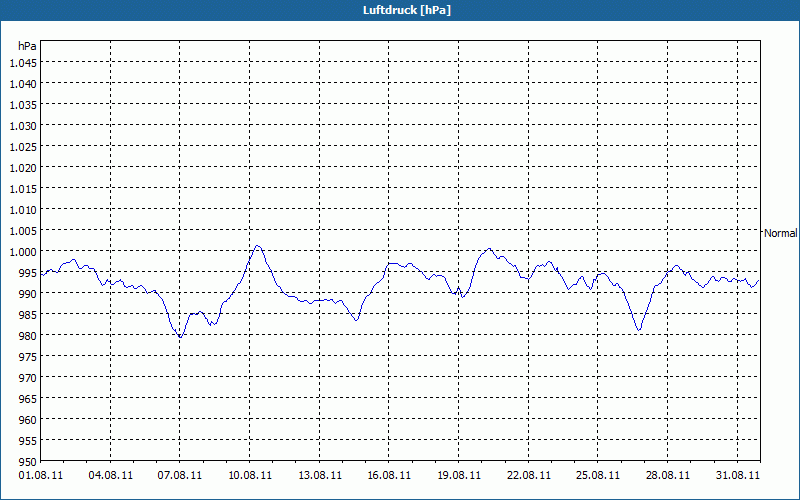Click the 975 axis value
Viewport: 800px width, 500px height.
[x=28, y=357]
